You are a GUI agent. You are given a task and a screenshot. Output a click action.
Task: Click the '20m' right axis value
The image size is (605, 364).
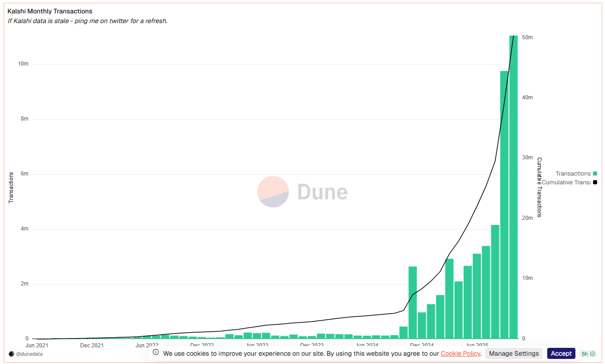click(x=527, y=218)
